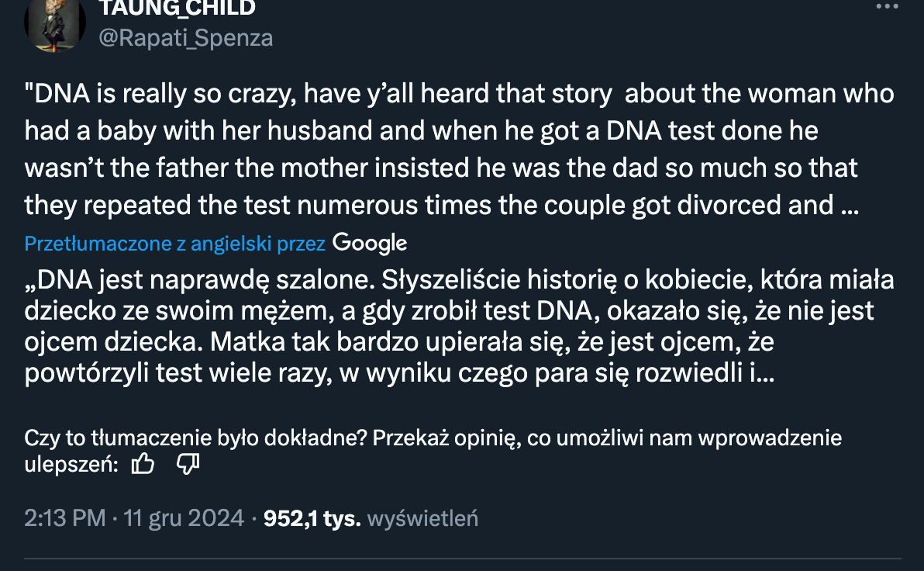
Task: Click the "Czy to tłumaczenie było dokładne?" question
Action: [x=195, y=438]
